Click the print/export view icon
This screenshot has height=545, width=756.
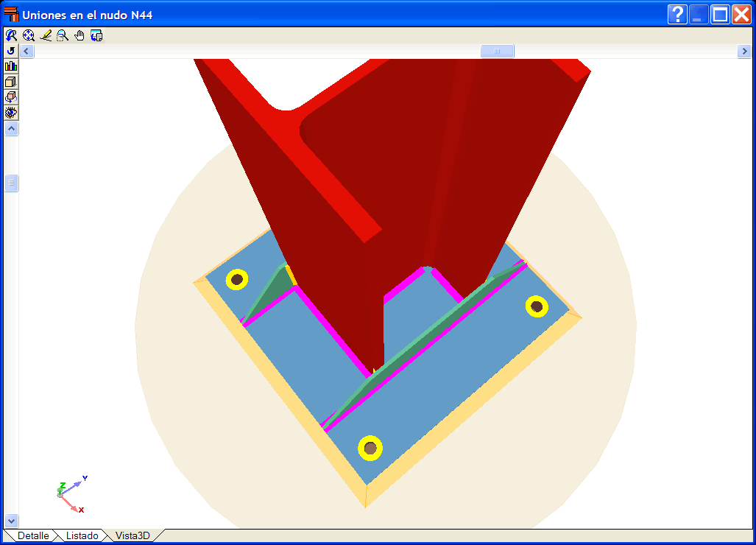click(x=96, y=35)
